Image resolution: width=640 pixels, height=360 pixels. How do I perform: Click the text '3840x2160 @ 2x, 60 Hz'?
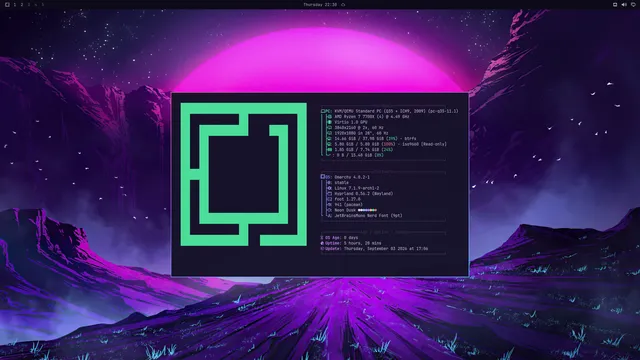[359, 128]
